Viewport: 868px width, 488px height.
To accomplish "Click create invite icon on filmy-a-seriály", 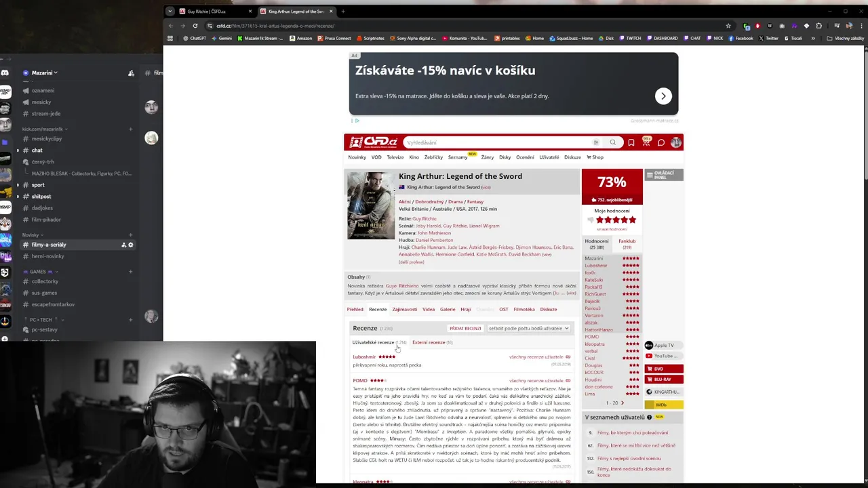I will pos(123,245).
